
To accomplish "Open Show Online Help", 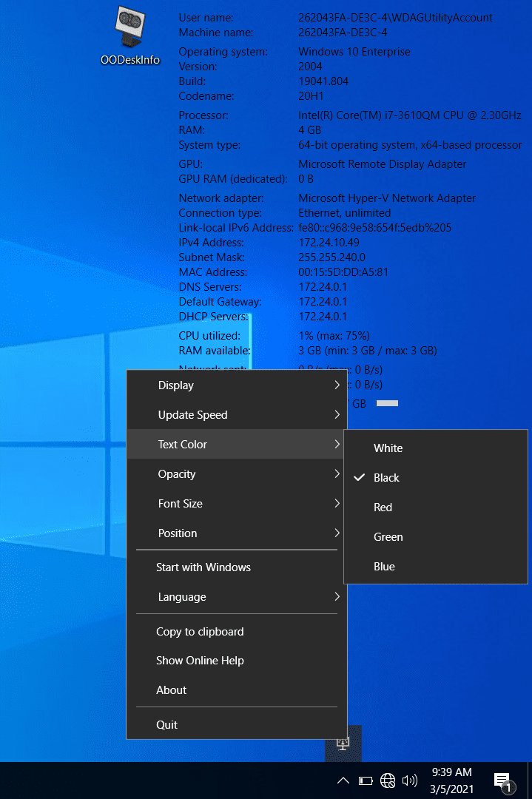I will pyautogui.click(x=200, y=661).
